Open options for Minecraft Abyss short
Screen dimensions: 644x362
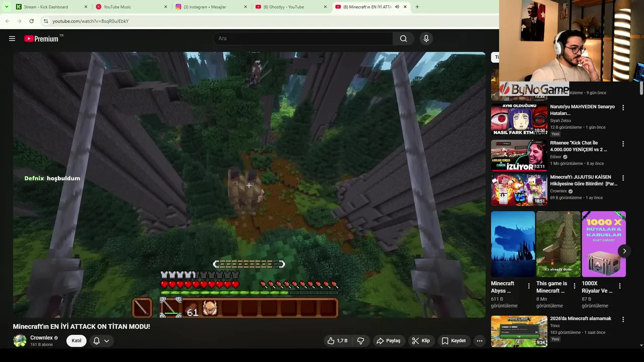point(529,286)
